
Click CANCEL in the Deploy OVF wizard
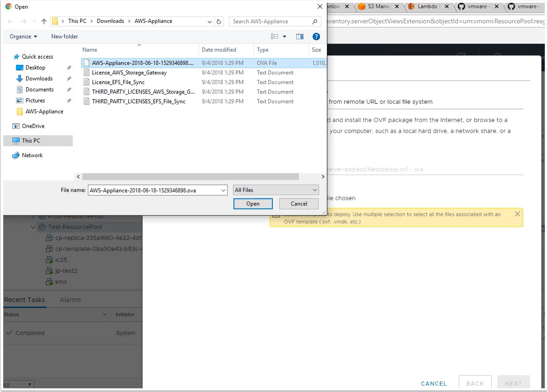pos(434,384)
